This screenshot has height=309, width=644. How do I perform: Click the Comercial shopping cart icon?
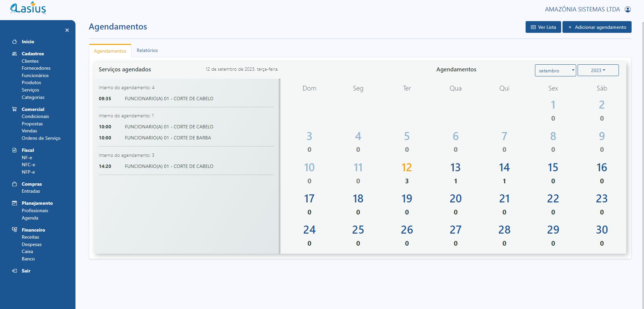(x=14, y=109)
